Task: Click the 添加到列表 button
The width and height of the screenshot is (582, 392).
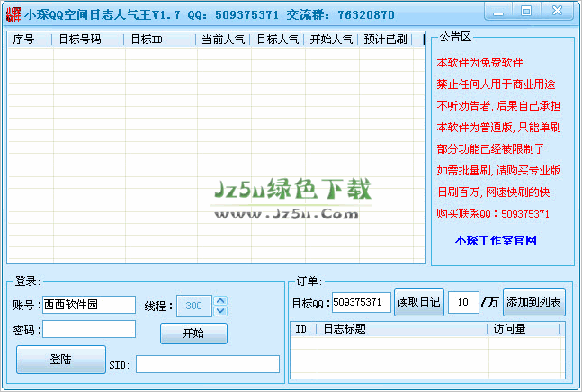Action: pyautogui.click(x=533, y=301)
